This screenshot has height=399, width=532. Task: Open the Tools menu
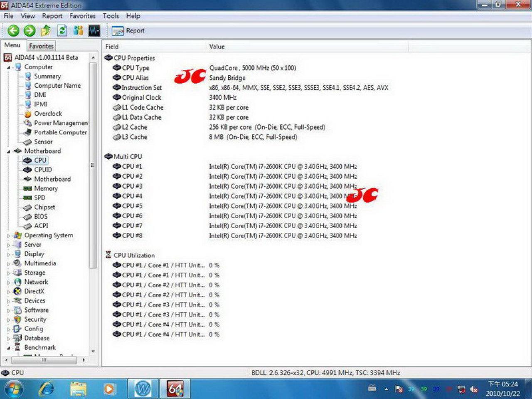[x=111, y=16]
